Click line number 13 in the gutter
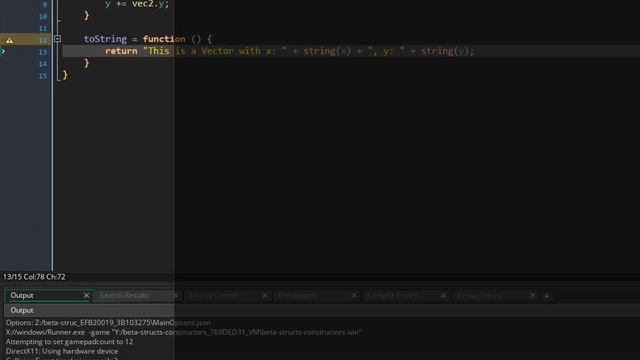Viewport: 640px width, 360px height. (x=43, y=52)
